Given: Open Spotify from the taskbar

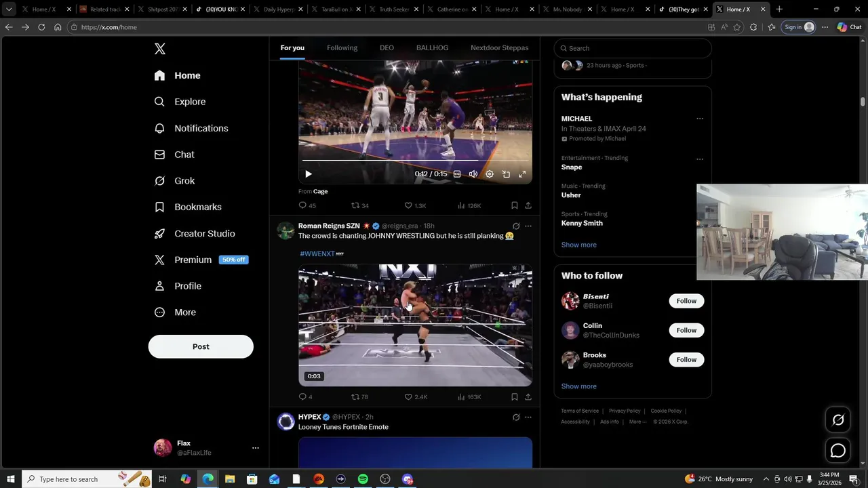Looking at the screenshot, I should coord(363,479).
